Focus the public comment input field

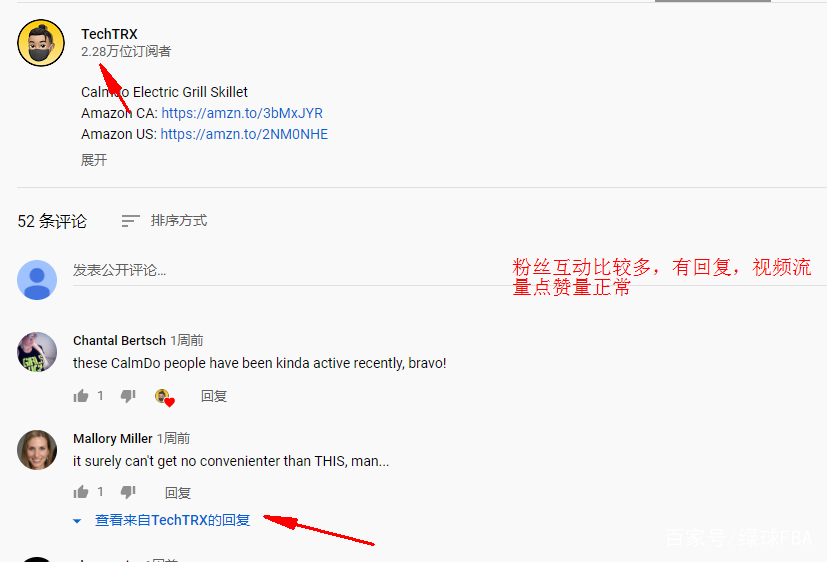tap(449, 271)
